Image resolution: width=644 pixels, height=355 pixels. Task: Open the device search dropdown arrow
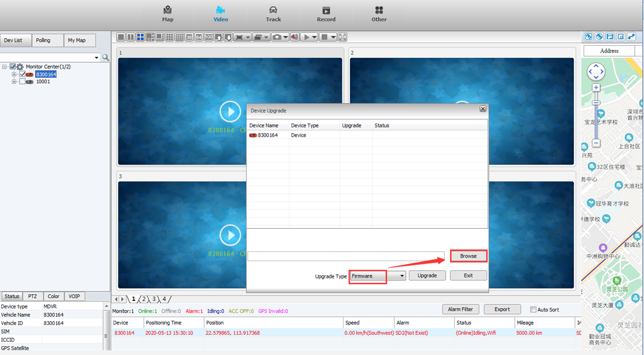tap(97, 58)
